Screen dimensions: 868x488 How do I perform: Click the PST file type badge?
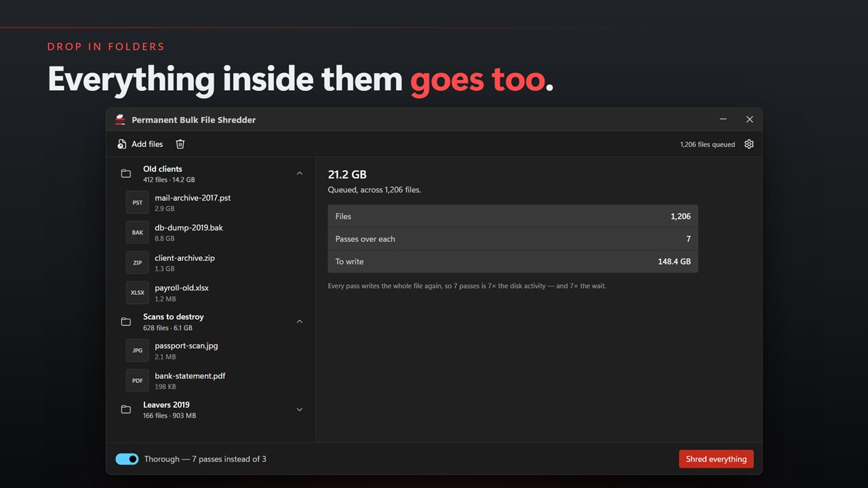[138, 203]
